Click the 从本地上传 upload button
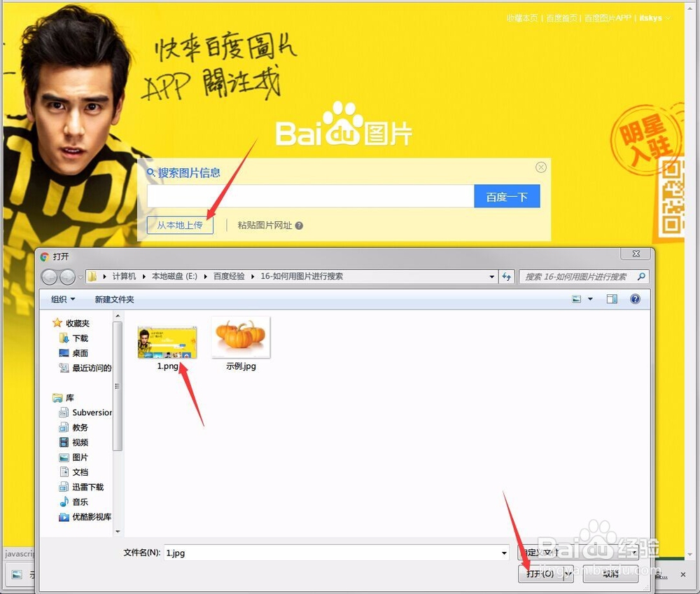 [x=180, y=225]
